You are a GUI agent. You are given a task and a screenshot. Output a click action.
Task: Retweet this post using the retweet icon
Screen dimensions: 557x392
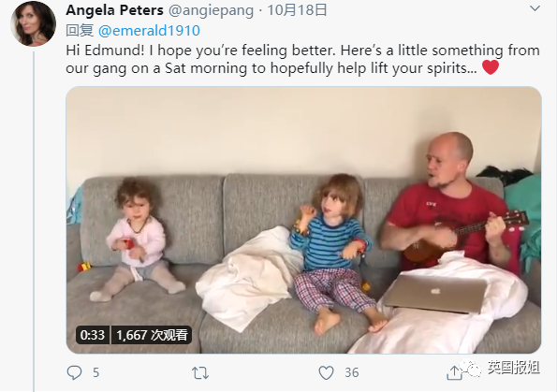[200, 373]
